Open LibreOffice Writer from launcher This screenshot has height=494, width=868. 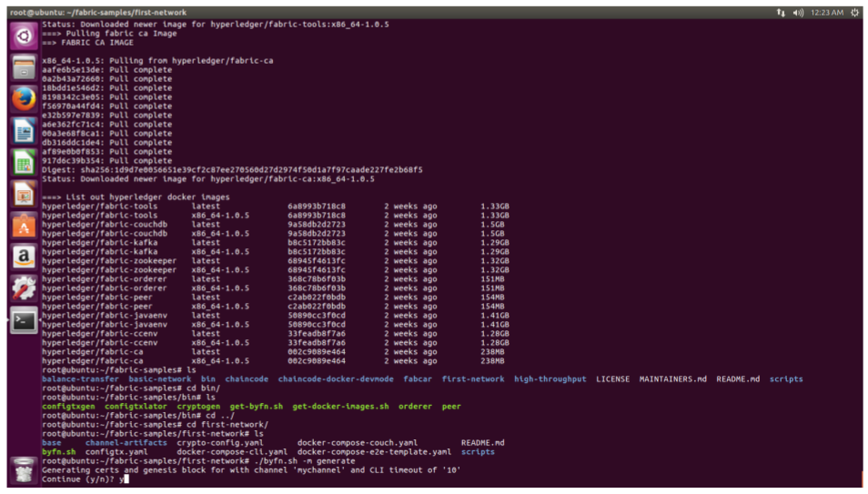[x=24, y=131]
